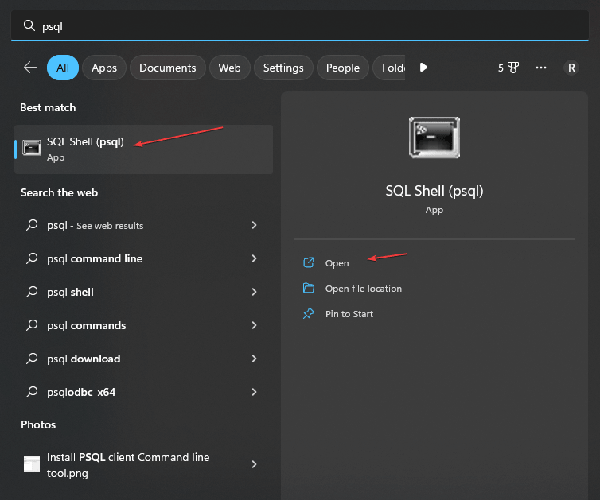Click the Open file location folder icon
Image resolution: width=600 pixels, height=500 pixels.
(308, 288)
